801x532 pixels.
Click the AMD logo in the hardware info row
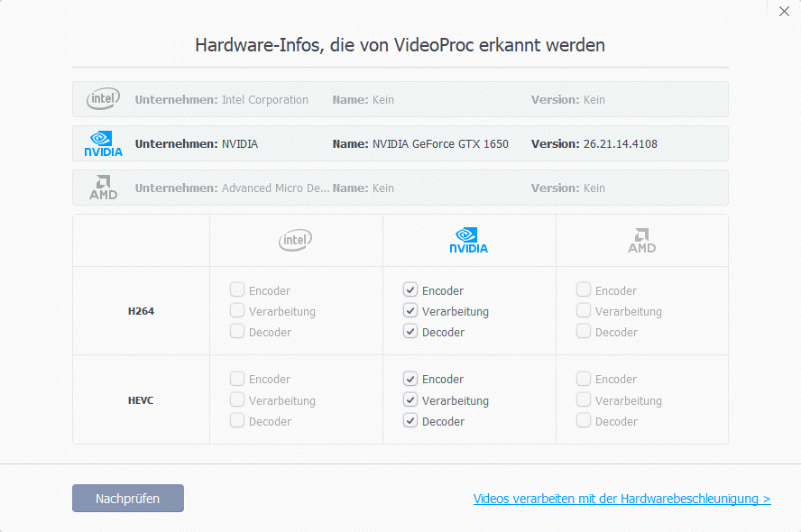[103, 188]
